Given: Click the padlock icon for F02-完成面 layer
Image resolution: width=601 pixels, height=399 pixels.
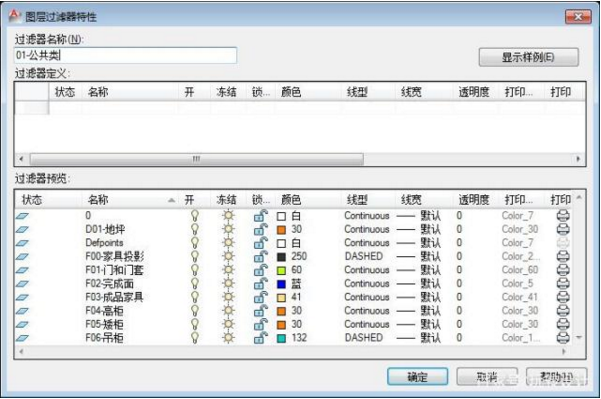Looking at the screenshot, I should [x=261, y=284].
